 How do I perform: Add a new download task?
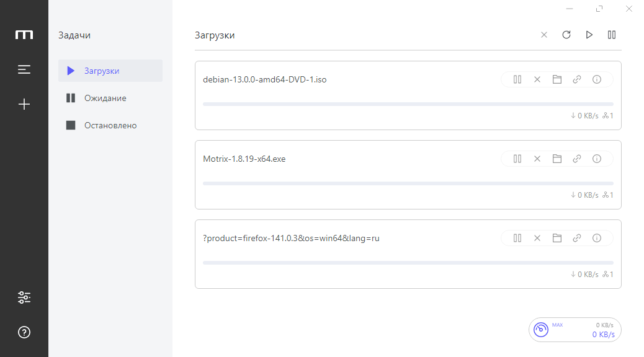tap(24, 104)
